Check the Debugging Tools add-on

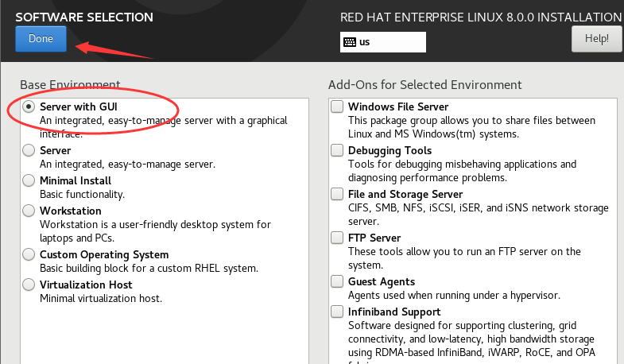[338, 150]
